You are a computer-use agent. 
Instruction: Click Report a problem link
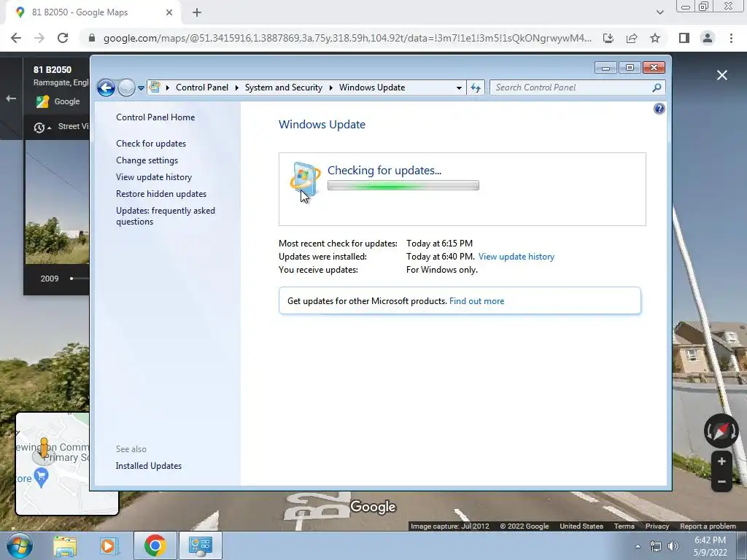tap(708, 526)
